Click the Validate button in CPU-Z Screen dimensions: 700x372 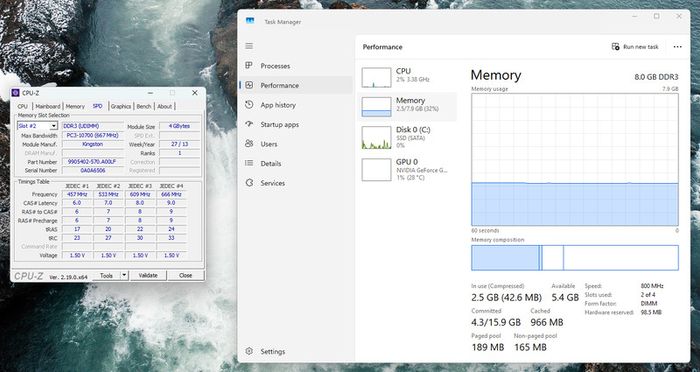pyautogui.click(x=148, y=276)
